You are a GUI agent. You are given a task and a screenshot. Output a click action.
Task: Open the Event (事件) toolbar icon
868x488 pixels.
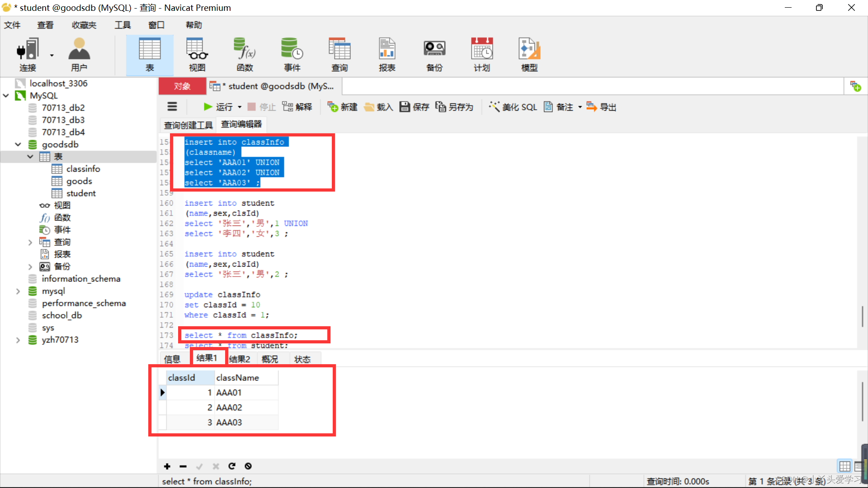(x=292, y=55)
